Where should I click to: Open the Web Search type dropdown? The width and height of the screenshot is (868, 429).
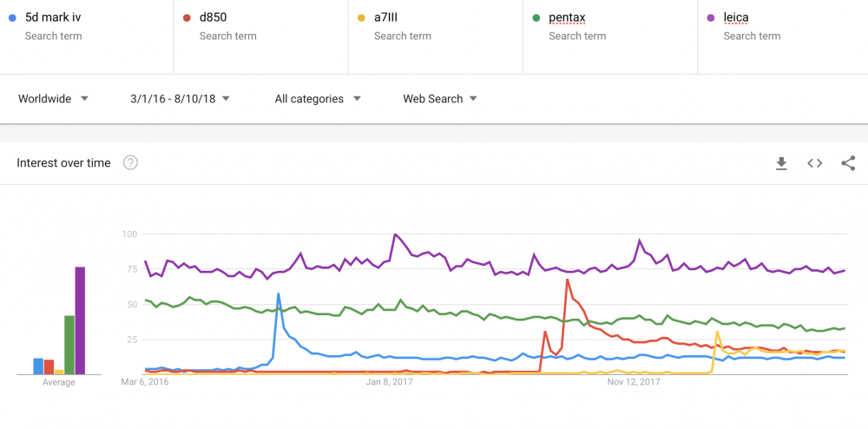point(440,99)
